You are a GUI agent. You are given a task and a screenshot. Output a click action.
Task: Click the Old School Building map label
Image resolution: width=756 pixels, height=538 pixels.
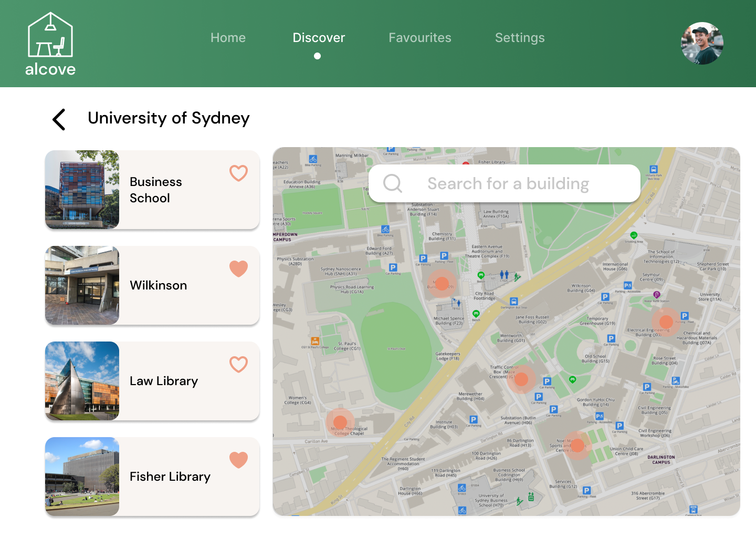[595, 358]
